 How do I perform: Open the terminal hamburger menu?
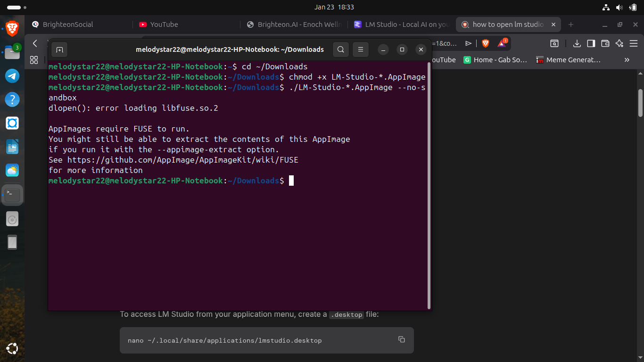[361, 49]
